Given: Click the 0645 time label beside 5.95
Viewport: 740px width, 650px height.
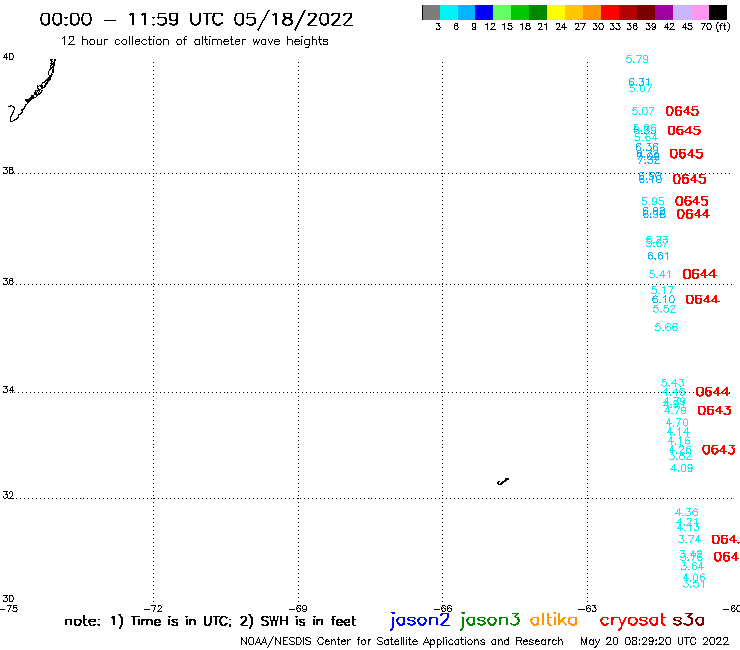Looking at the screenshot, I should click(691, 201).
